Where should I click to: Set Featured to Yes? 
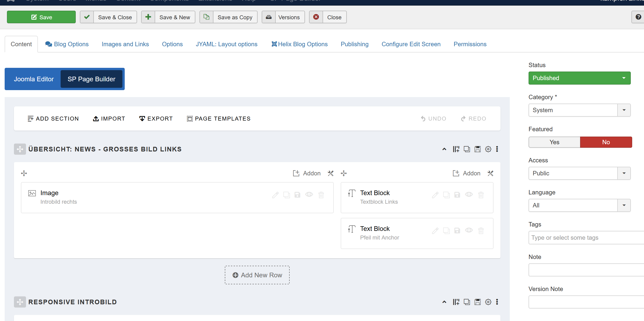coord(554,142)
